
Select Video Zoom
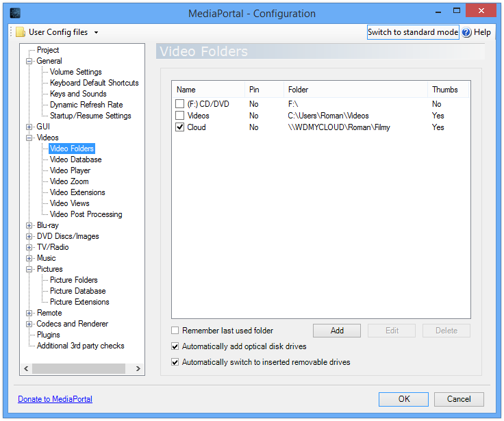(69, 181)
